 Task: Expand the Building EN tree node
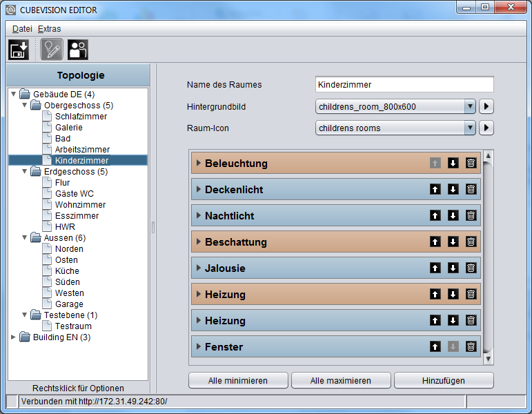click(13, 337)
